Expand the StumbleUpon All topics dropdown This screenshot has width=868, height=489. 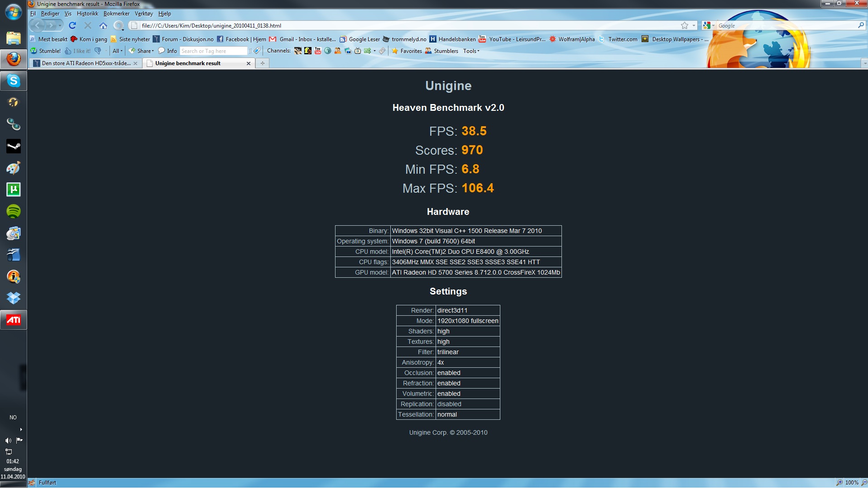(x=117, y=51)
